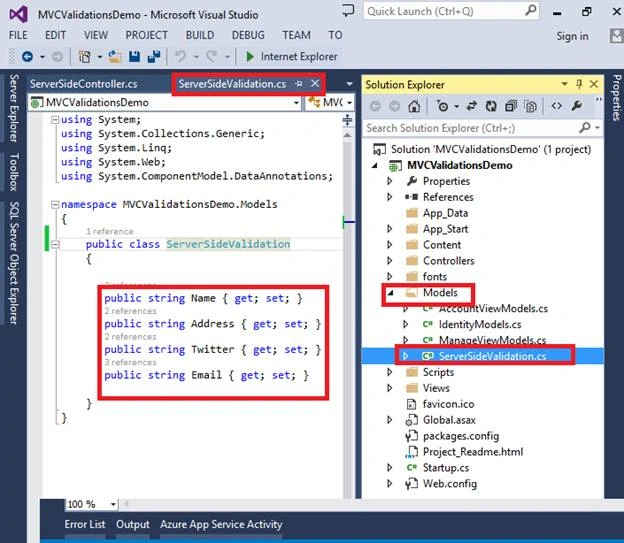Toggle pin on ServerSideValidation.cs tab
Screen dimensions: 624x543
coord(299,84)
